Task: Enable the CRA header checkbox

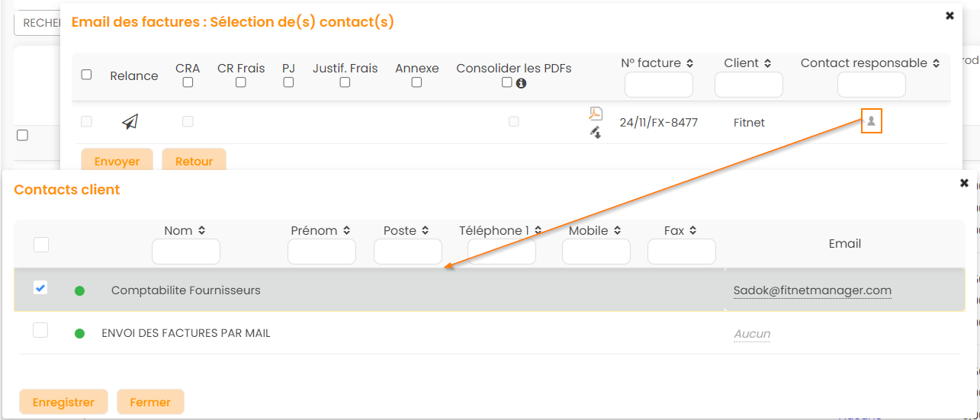Action: (x=188, y=82)
